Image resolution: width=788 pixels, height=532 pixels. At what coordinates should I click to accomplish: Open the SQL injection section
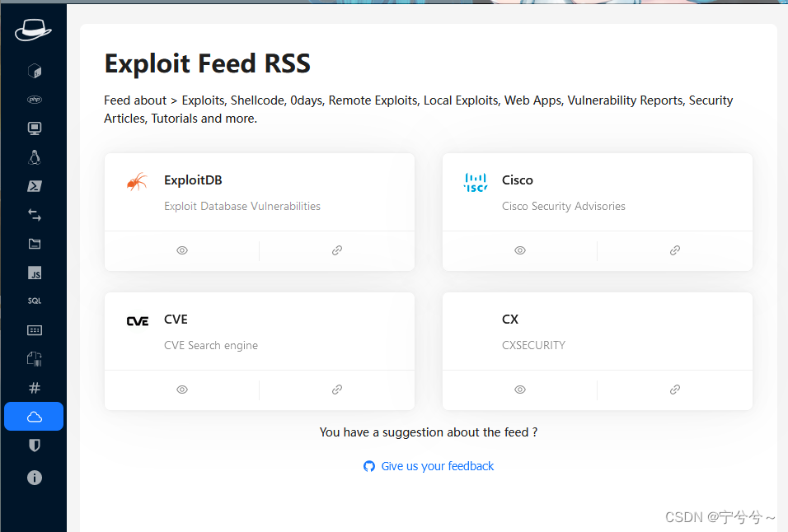point(34,301)
